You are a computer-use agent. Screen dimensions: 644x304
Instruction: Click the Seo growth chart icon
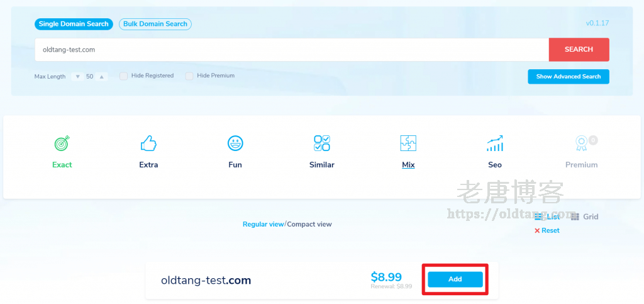(x=495, y=144)
